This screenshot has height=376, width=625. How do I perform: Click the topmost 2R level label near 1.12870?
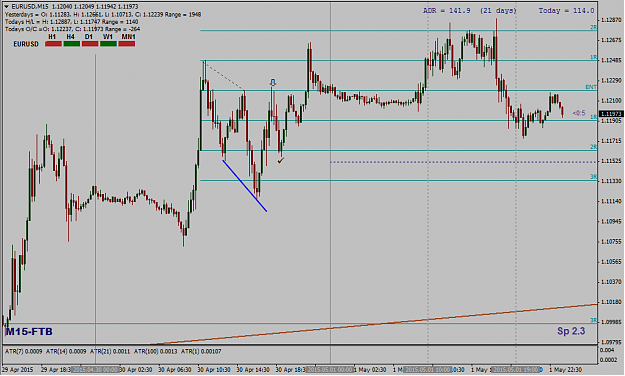click(x=594, y=27)
